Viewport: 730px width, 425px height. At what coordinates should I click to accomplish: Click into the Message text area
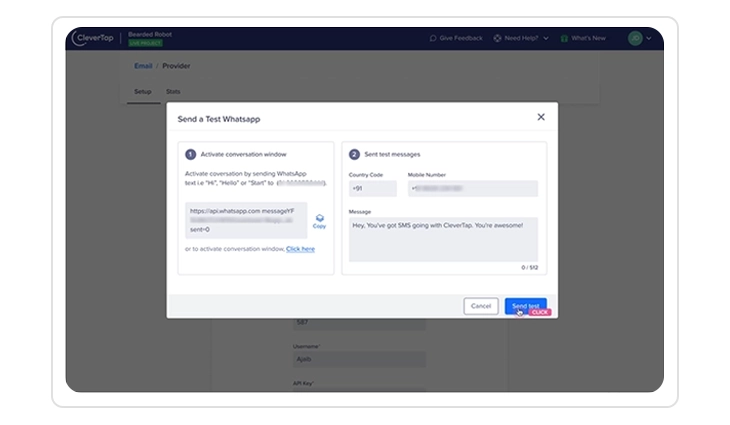pyautogui.click(x=443, y=239)
